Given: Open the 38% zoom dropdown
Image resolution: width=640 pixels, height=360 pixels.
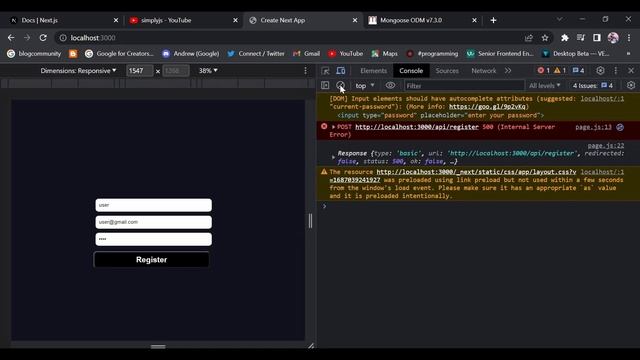Looking at the screenshot, I should 208,71.
